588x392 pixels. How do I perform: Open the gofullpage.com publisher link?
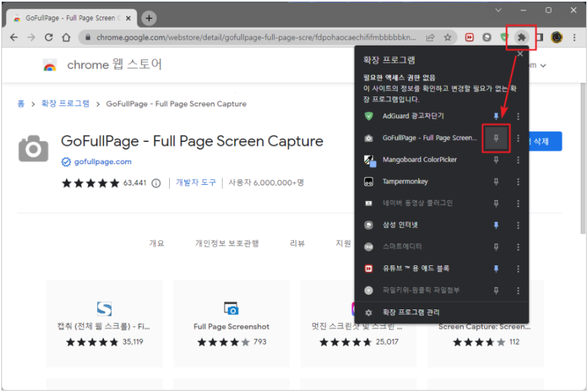point(103,162)
